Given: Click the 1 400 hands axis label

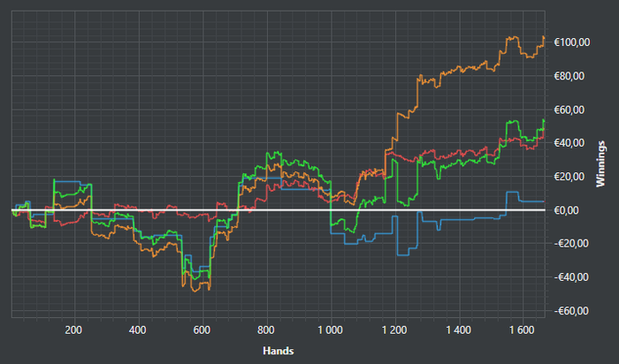Looking at the screenshot, I should pos(459,330).
